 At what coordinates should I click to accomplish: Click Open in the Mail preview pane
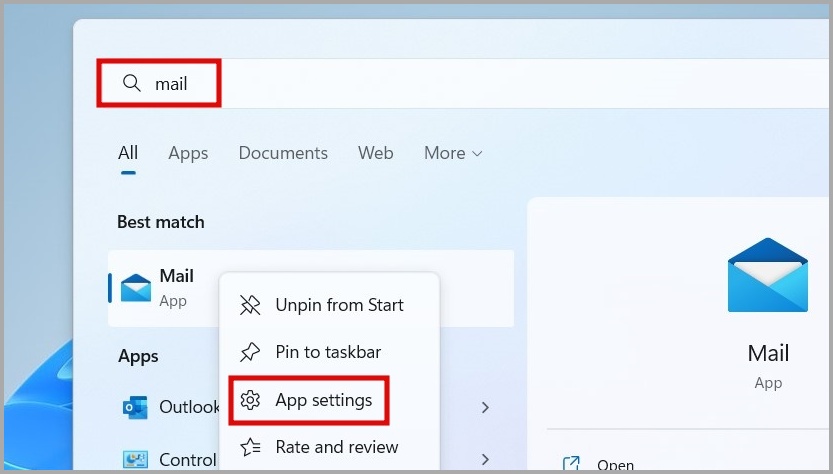[615, 465]
